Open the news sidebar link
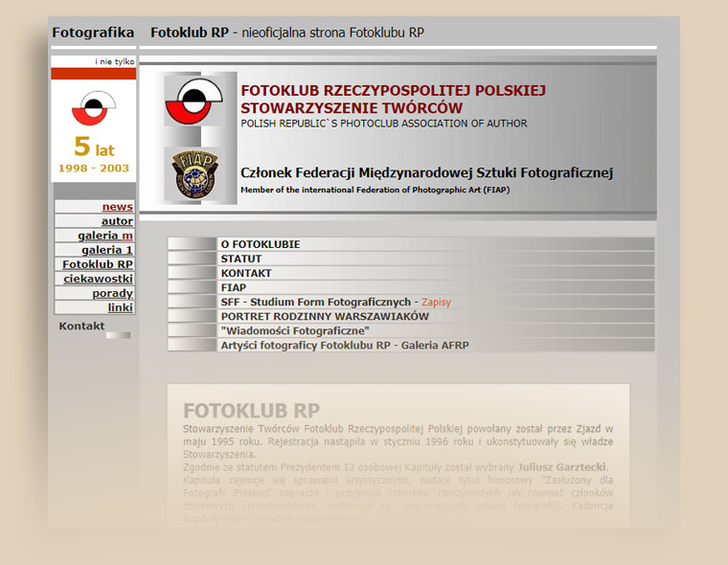The width and height of the screenshot is (728, 565). pos(118,207)
